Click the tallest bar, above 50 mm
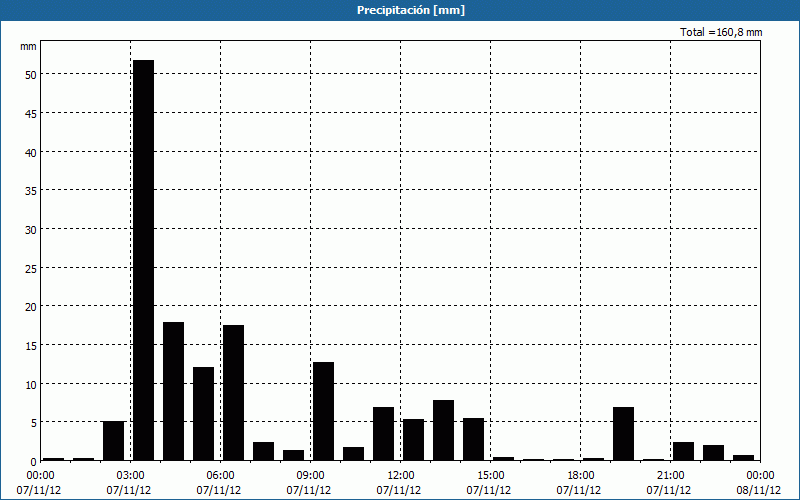Screen dimensions: 800x500 [x=143, y=260]
